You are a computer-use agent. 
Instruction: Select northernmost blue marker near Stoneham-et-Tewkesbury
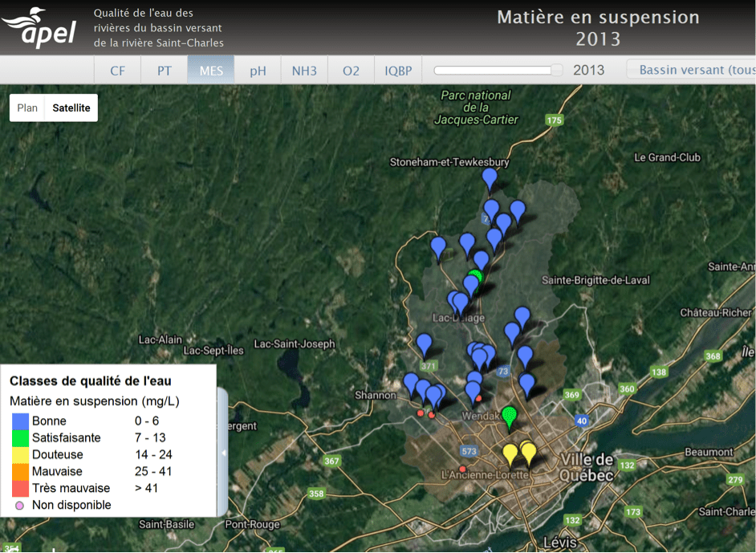point(490,178)
